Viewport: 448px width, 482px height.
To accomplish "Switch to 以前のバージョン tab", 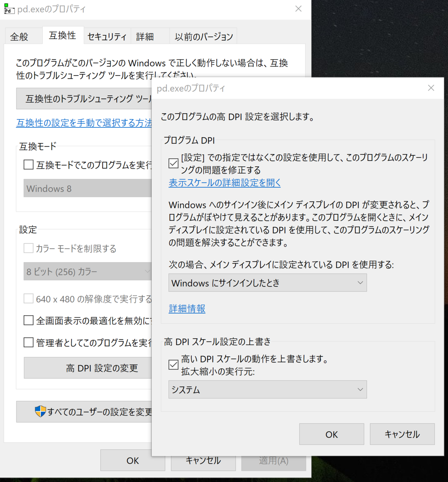I will (x=204, y=37).
